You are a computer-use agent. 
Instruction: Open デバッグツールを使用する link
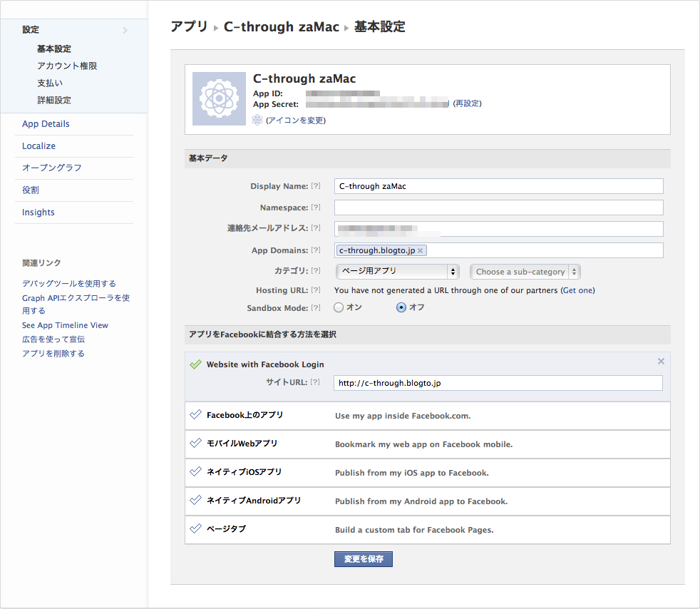click(68, 284)
